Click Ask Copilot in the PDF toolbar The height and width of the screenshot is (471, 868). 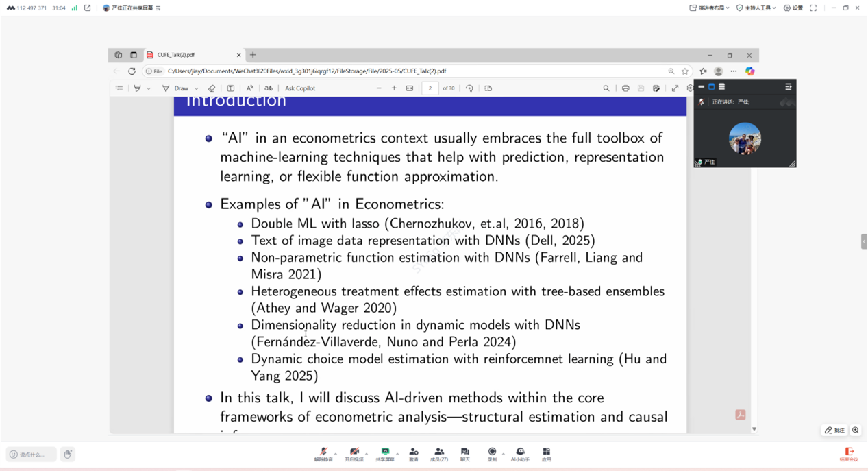pos(300,88)
